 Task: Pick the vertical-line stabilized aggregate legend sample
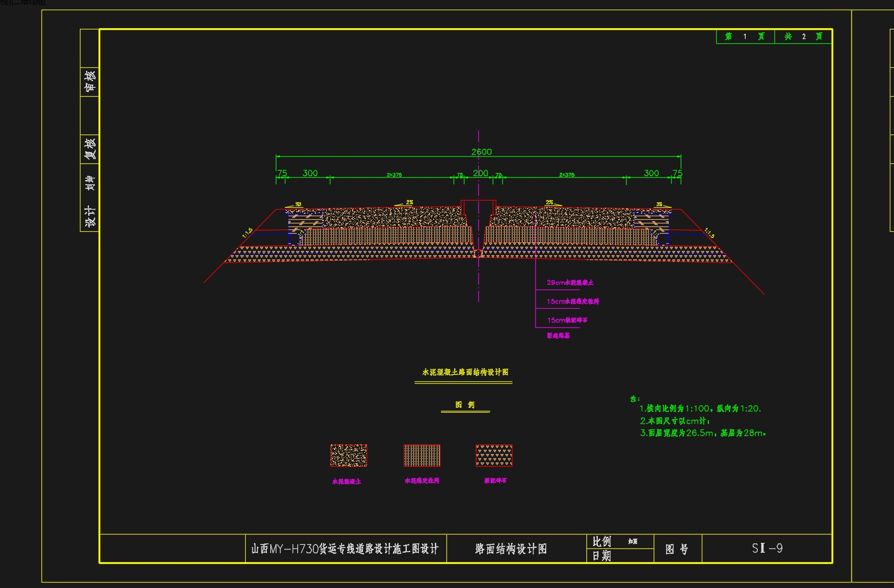422,456
